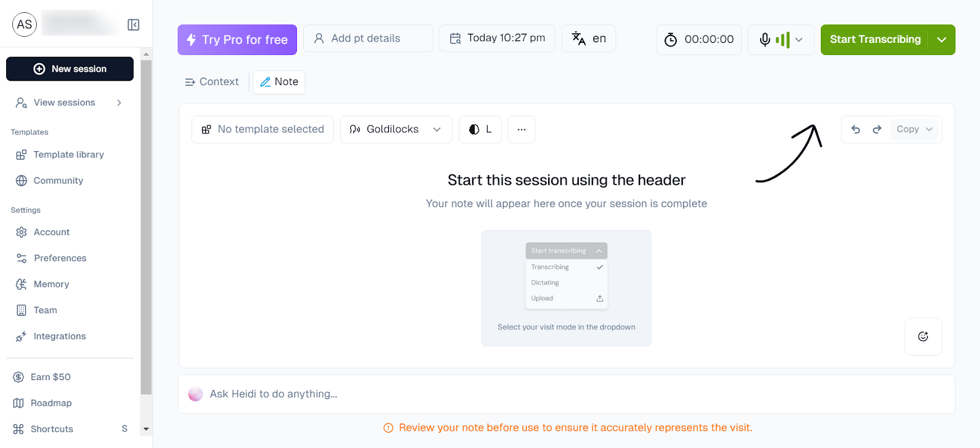Click the microphone level indicator bars
980x448 pixels.
(783, 39)
